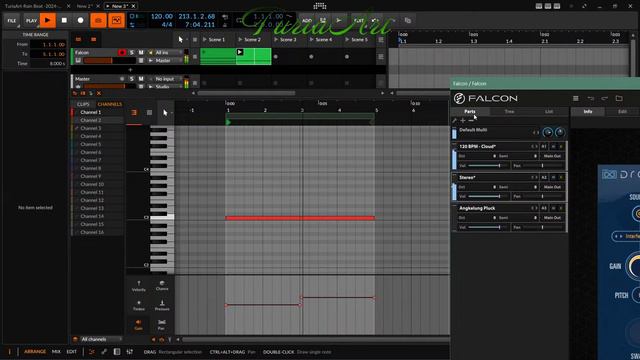Open the Falcon track output 'Master' dropdown
The width and height of the screenshot is (640, 360).
(x=165, y=60)
